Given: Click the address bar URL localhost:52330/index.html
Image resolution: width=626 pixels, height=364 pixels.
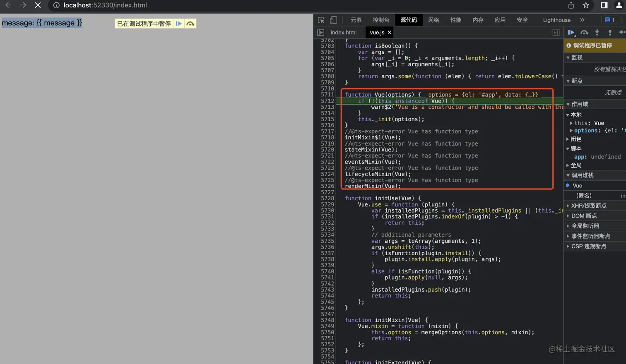Looking at the screenshot, I should [x=105, y=5].
